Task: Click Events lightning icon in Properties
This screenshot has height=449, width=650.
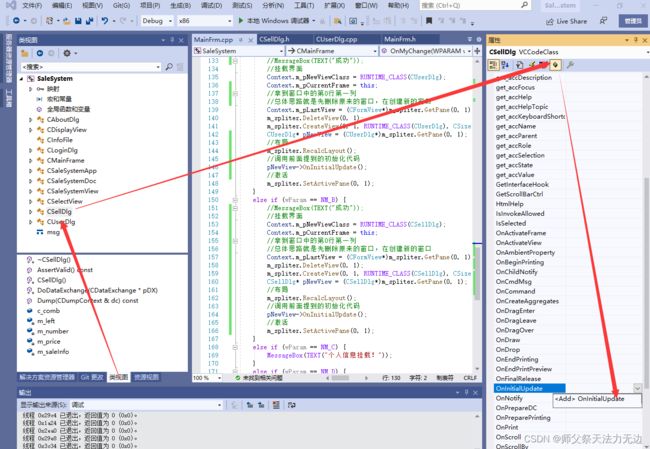Action: click(x=532, y=65)
